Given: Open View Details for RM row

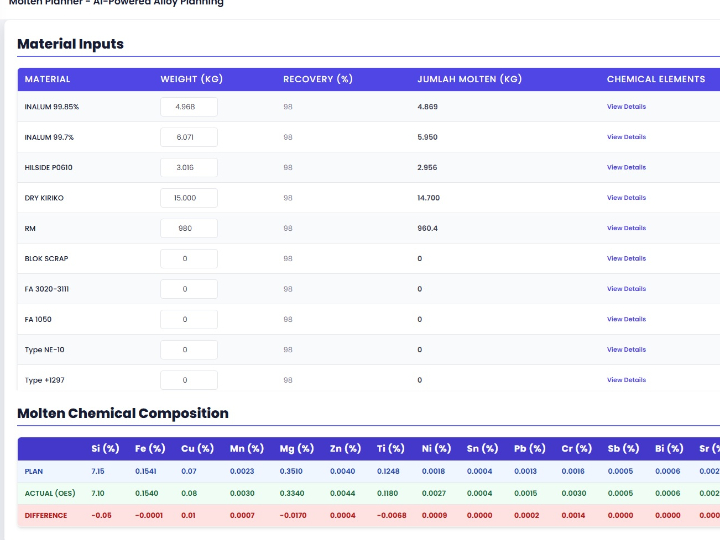Looking at the screenshot, I should tap(626, 228).
